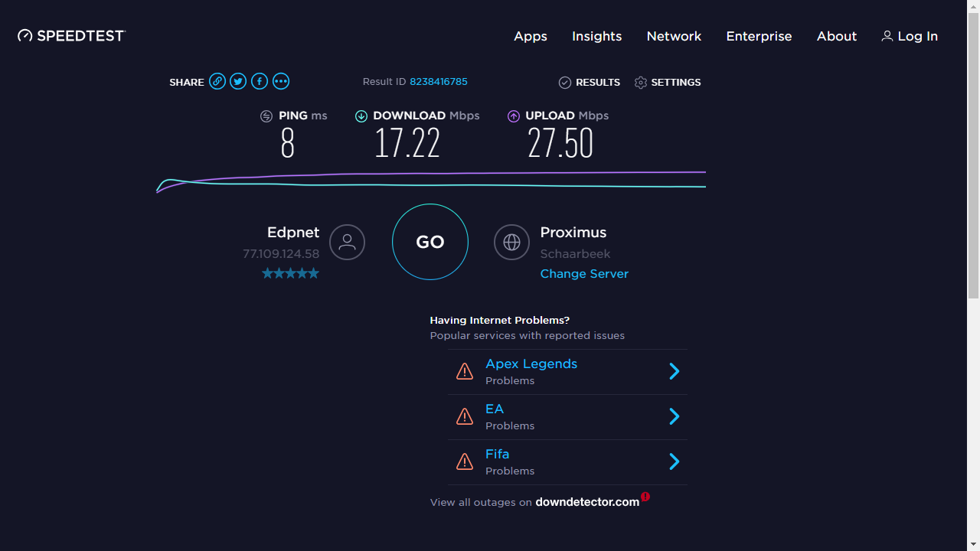This screenshot has height=551, width=980.
Task: Rate Edpnet using the star rating
Action: click(290, 273)
